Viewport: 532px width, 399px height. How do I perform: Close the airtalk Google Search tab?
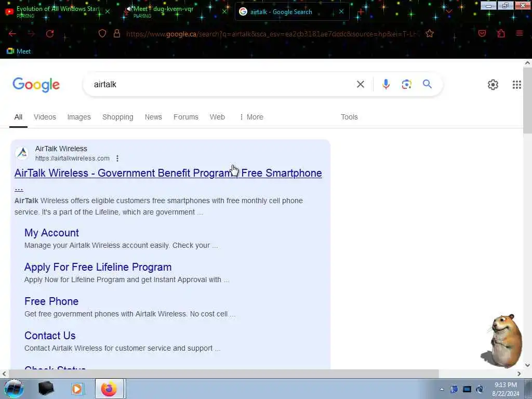pyautogui.click(x=341, y=11)
